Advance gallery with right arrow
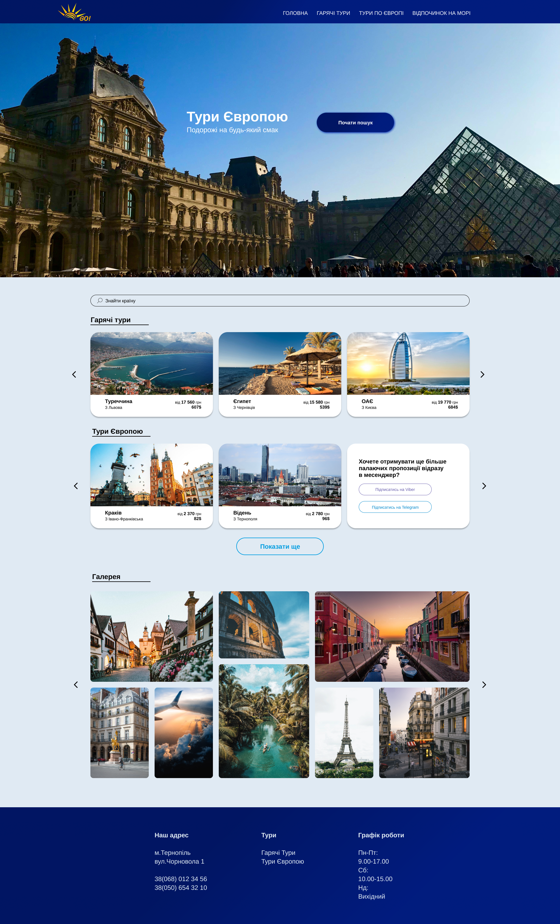This screenshot has width=560, height=924. coord(484,684)
